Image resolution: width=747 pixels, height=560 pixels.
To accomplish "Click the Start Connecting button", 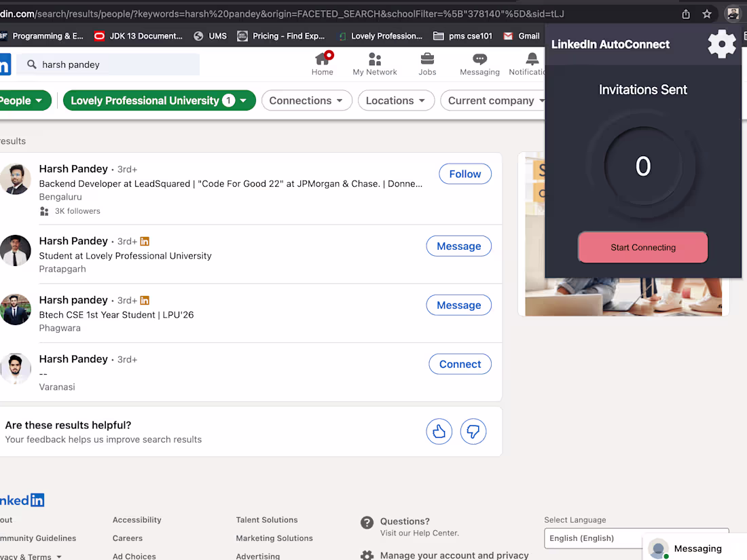I will coord(642,247).
